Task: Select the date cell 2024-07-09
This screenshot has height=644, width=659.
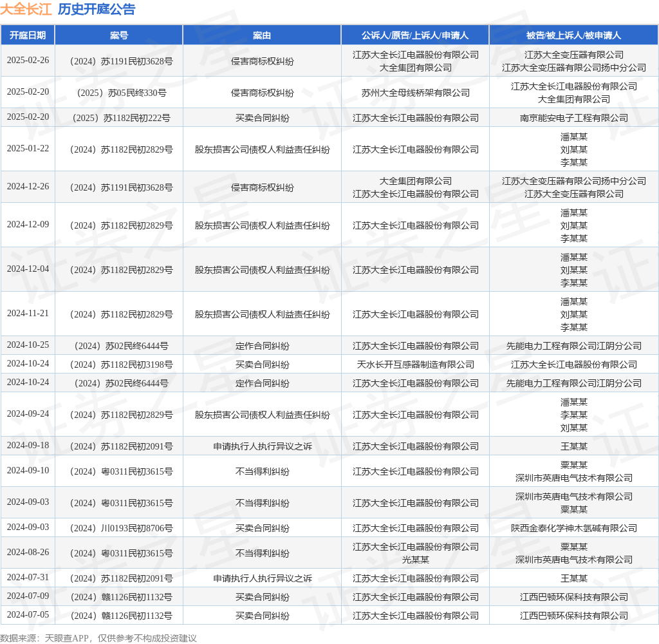Action: 28,596
